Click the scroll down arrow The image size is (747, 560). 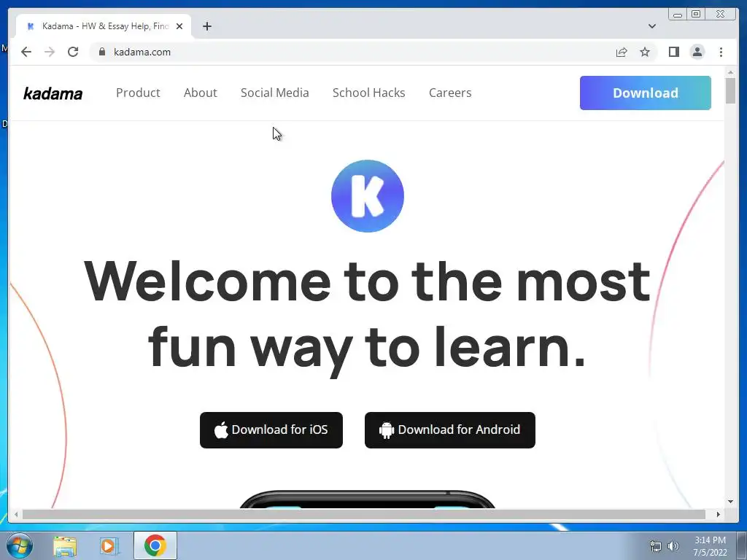pyautogui.click(x=730, y=502)
